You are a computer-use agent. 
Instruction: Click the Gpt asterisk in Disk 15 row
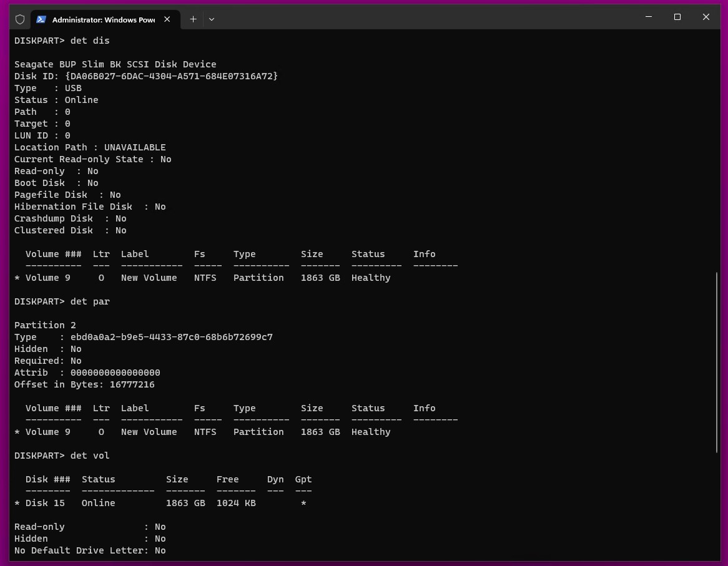pos(303,503)
